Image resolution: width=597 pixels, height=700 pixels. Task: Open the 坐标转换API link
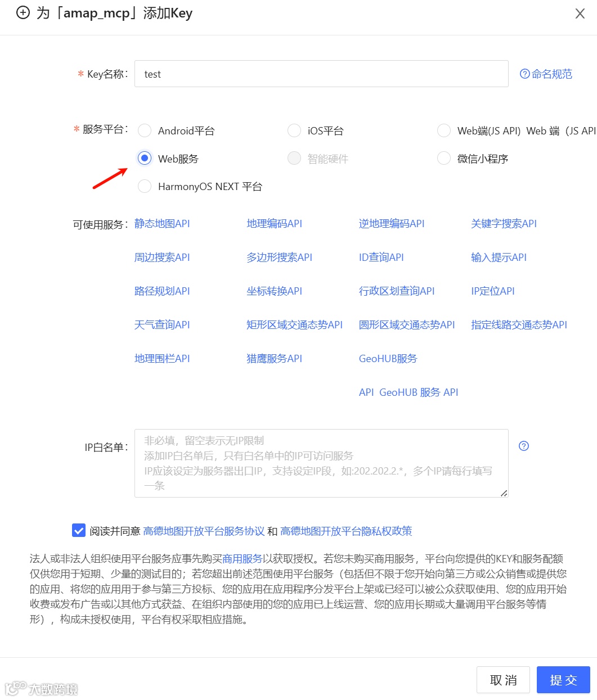(x=274, y=291)
